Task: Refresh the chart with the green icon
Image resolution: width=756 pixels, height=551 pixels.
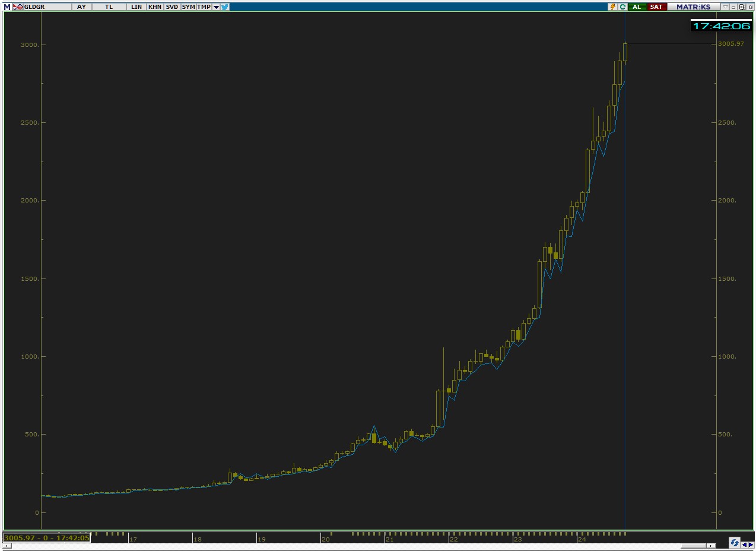Action: [622, 7]
